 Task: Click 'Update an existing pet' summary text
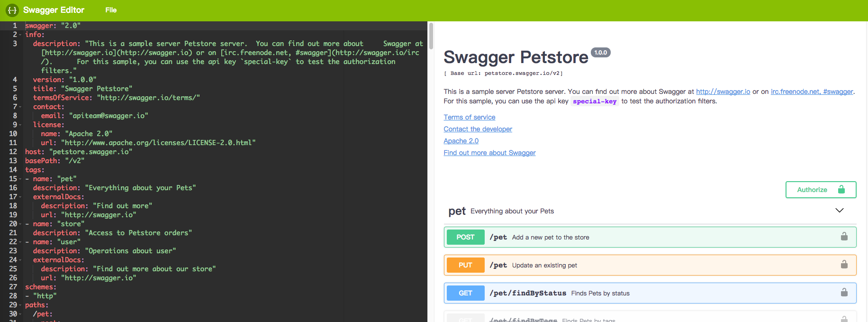tap(544, 265)
